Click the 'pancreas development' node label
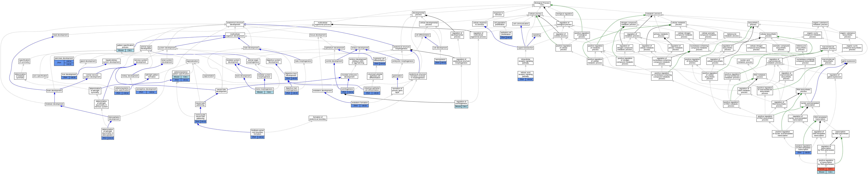 64,58
